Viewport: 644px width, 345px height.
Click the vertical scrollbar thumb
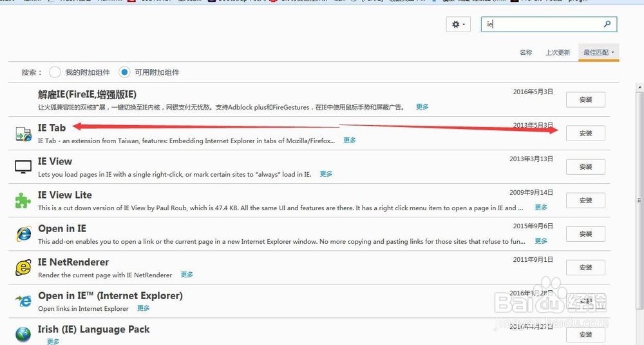click(639, 201)
